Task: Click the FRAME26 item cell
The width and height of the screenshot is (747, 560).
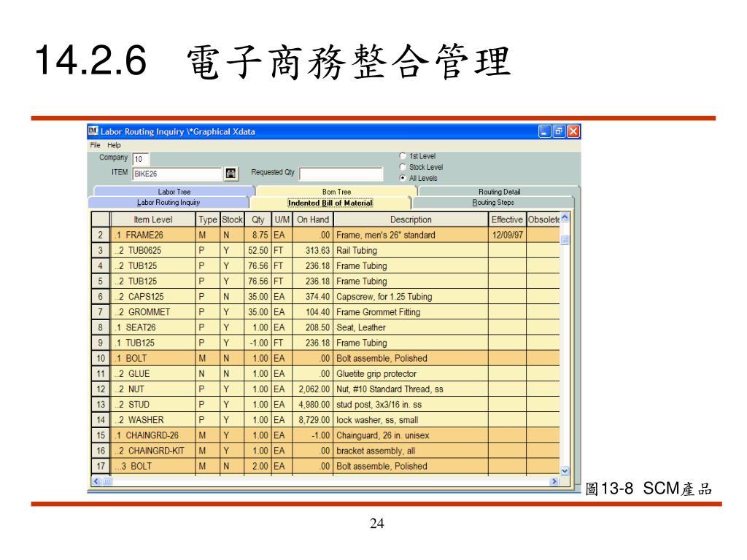Action: (x=153, y=235)
